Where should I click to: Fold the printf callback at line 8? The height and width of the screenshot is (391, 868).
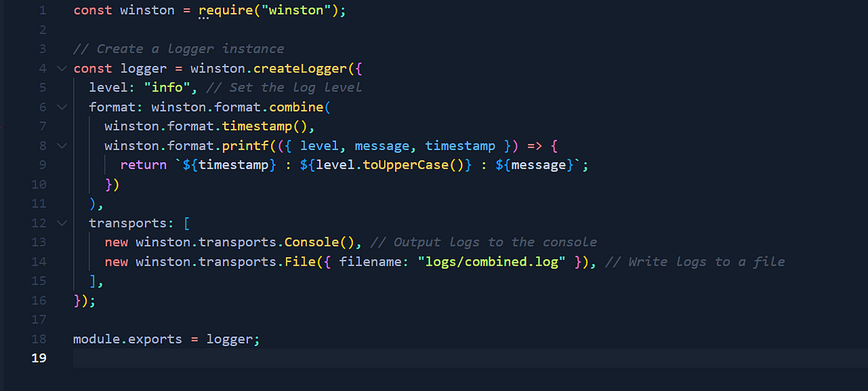pos(61,146)
